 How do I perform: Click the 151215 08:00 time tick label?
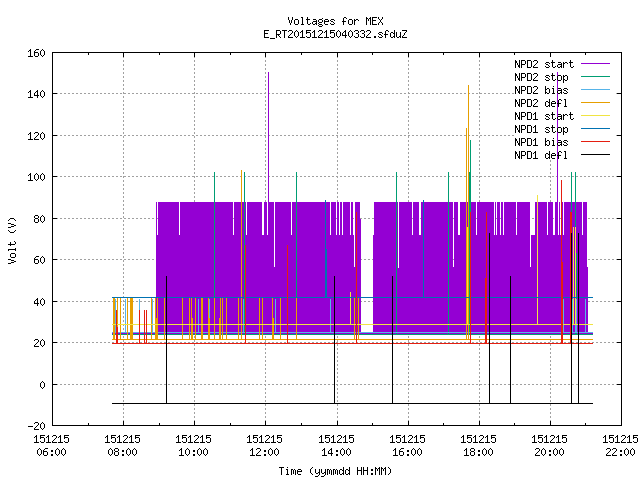tap(122, 445)
